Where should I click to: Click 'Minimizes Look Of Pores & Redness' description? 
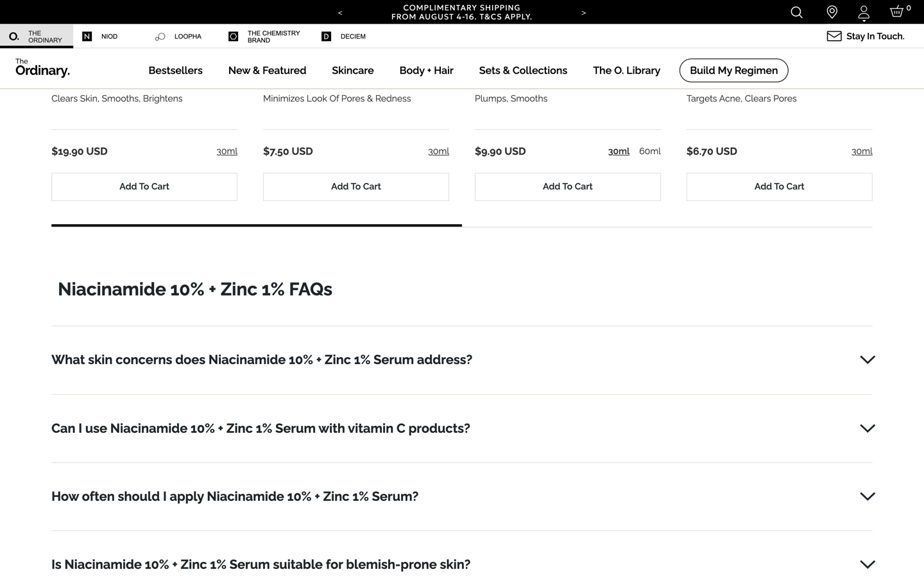point(337,98)
